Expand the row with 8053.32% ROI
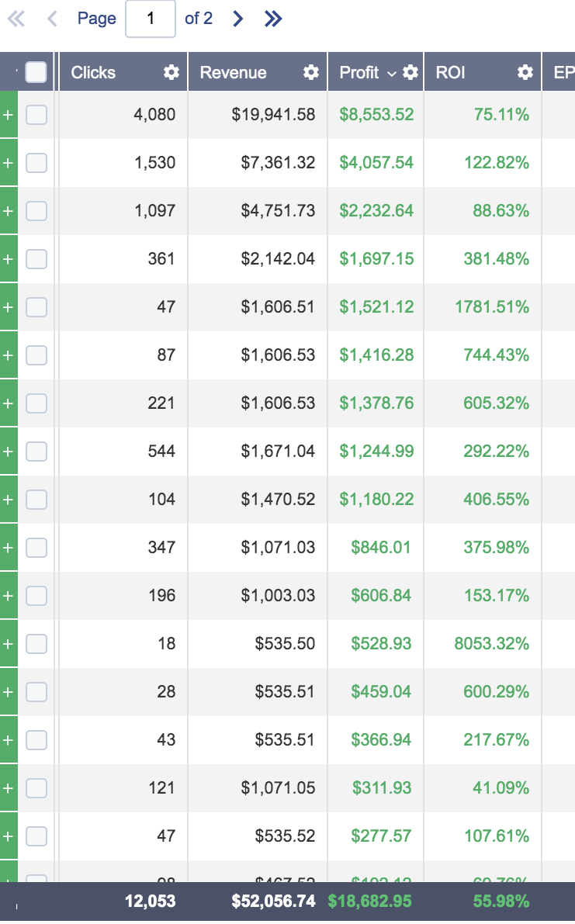The height and width of the screenshot is (924, 575). pyautogui.click(x=9, y=644)
